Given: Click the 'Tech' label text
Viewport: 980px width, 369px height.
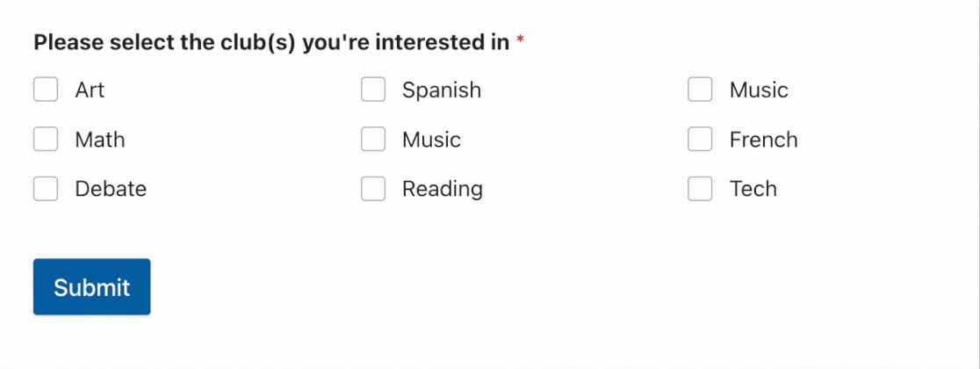Looking at the screenshot, I should 753,189.
